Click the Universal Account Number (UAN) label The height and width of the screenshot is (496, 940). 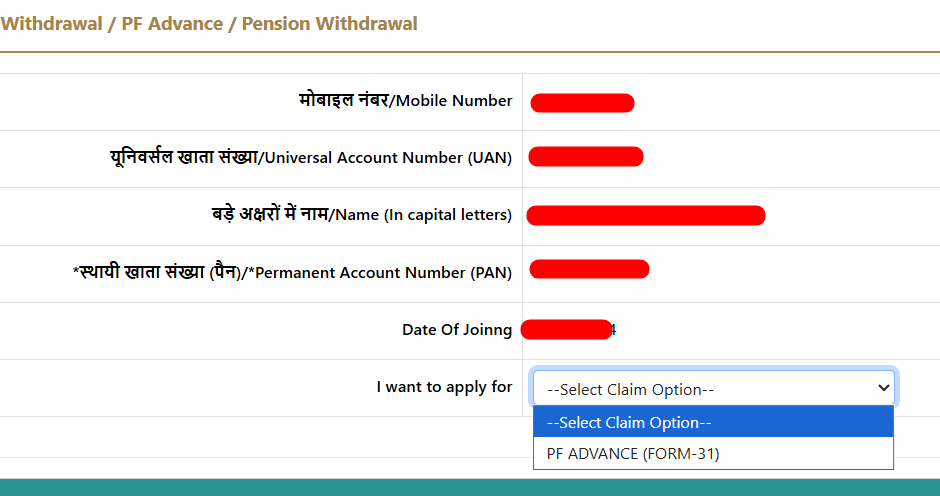[x=388, y=158]
